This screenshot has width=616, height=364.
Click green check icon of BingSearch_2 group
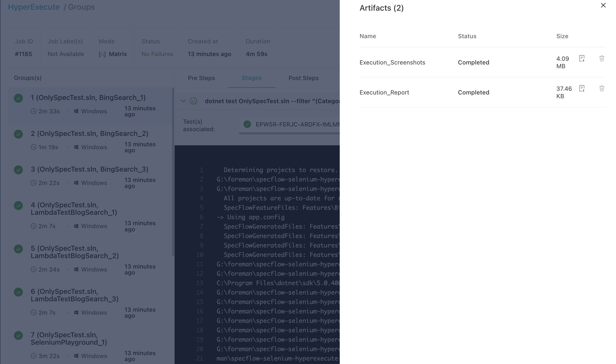[18, 134]
